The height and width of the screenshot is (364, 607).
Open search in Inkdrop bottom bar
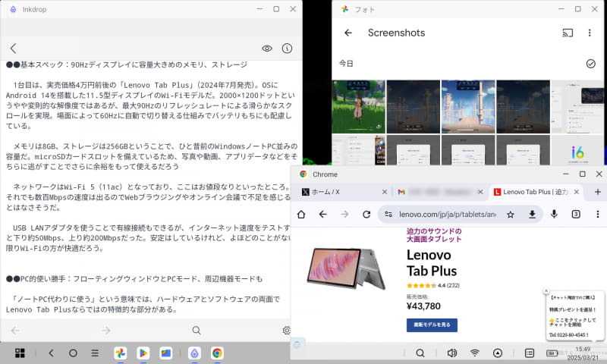click(x=197, y=331)
